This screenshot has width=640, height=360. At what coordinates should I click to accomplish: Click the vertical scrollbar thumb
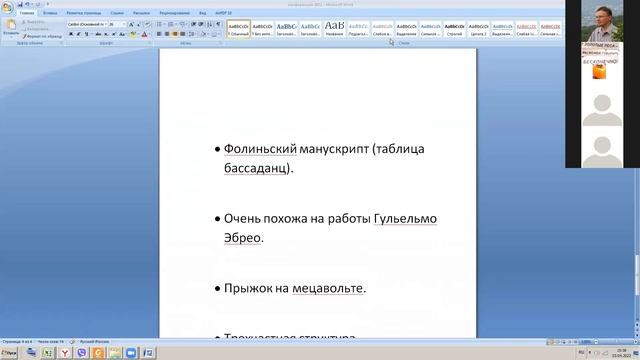637,274
